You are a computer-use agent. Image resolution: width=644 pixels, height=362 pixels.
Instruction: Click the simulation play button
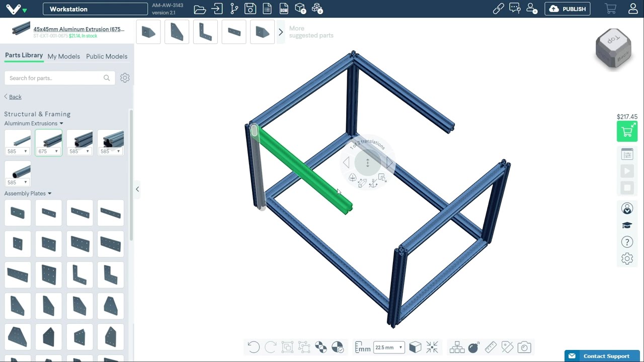click(x=627, y=171)
